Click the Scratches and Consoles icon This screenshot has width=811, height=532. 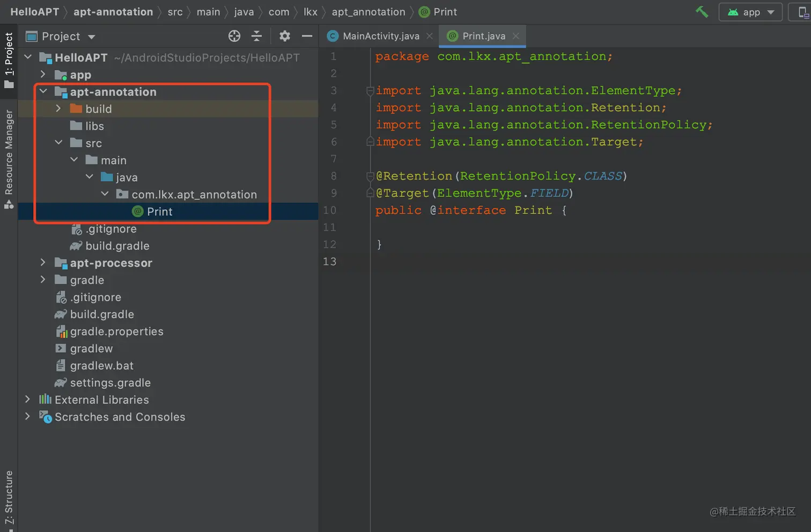46,417
